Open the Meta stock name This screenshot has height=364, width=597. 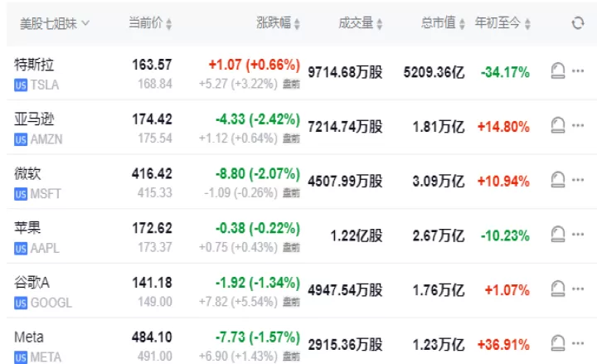(29, 337)
